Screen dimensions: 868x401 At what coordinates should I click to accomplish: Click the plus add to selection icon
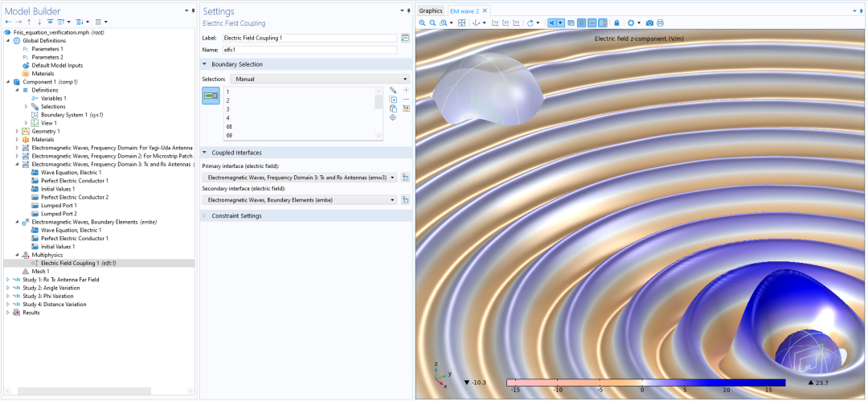(x=406, y=90)
